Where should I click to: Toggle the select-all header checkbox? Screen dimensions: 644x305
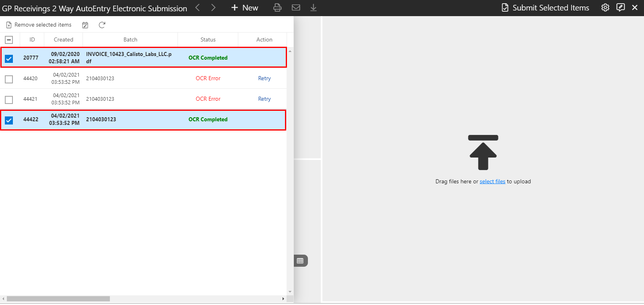coord(9,40)
